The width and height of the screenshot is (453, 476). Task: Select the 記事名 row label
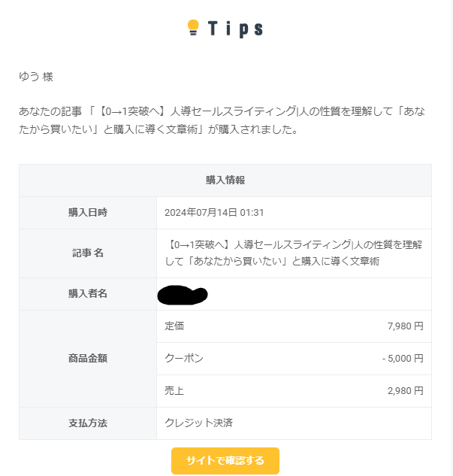pyautogui.click(x=88, y=253)
